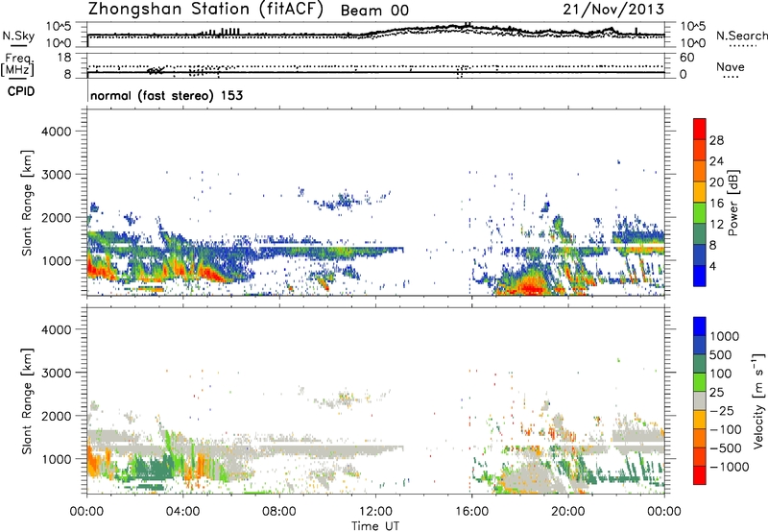Click the '500' label on Velocity colorbar
Screen dimensions: 768x532
(x=721, y=354)
